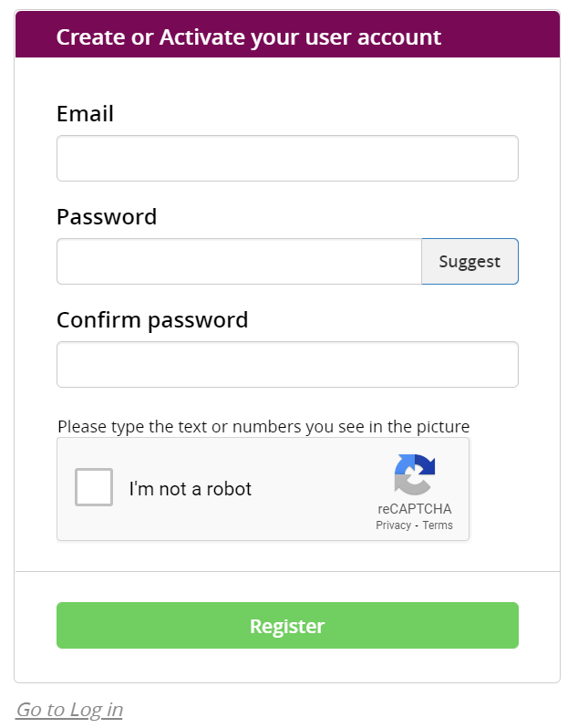The image size is (578, 728).
Task: Click the dash between Privacy and Terms
Action: 417,525
